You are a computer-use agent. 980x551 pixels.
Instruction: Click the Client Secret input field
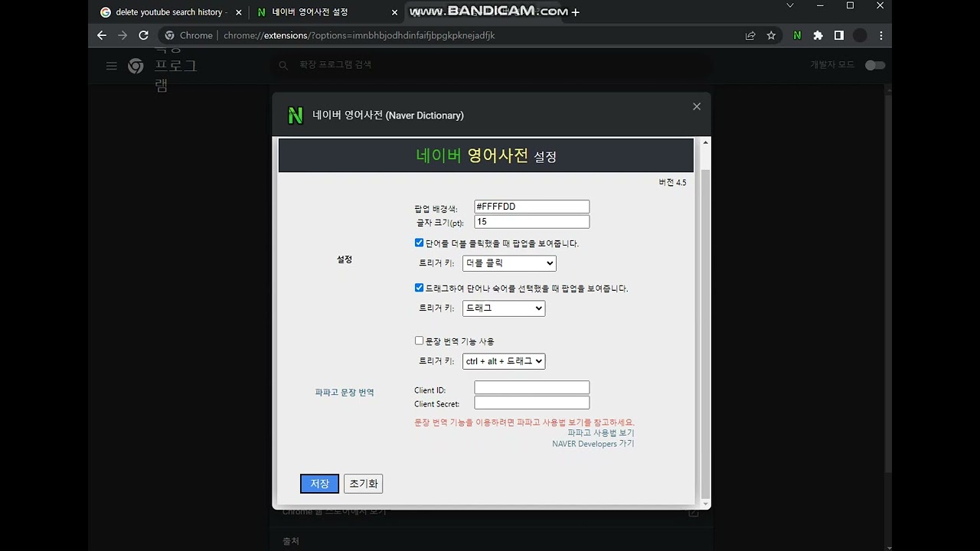[532, 403]
